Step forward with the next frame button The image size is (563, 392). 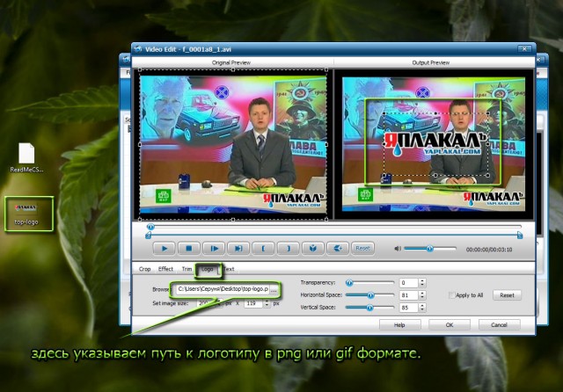pos(214,248)
